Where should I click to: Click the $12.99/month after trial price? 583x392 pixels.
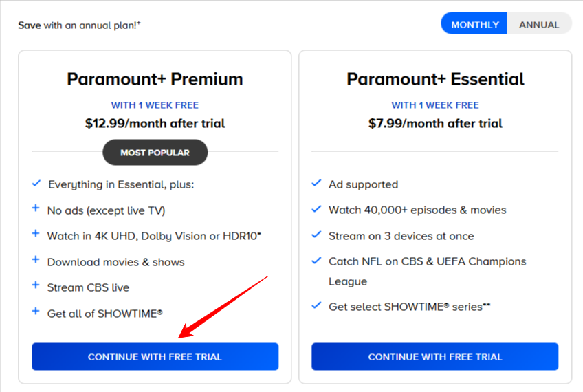point(155,124)
